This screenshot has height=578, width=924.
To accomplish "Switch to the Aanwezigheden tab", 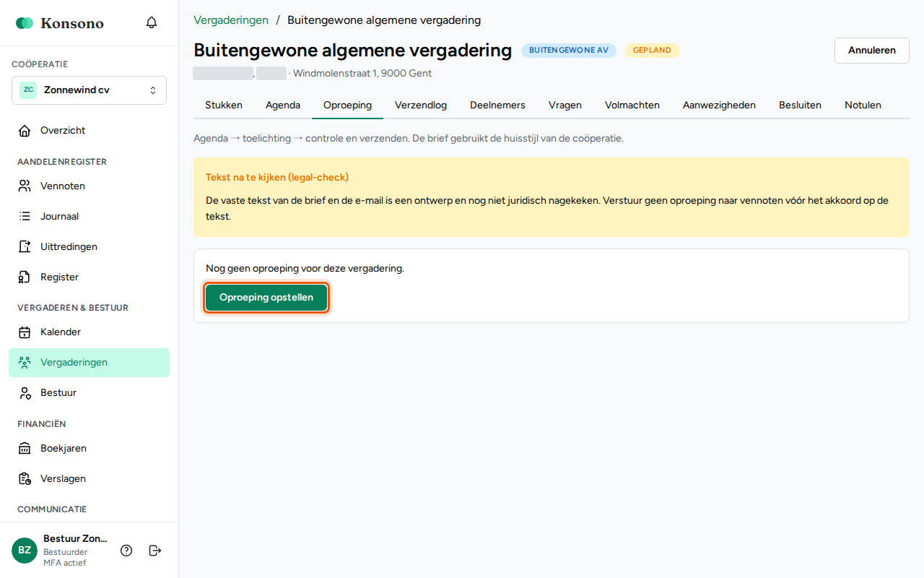I will coord(719,105).
